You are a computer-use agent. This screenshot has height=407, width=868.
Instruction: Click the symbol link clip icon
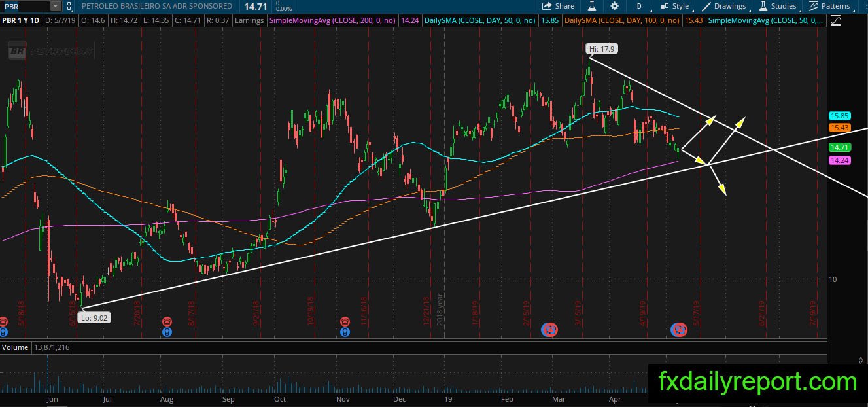coord(69,6)
